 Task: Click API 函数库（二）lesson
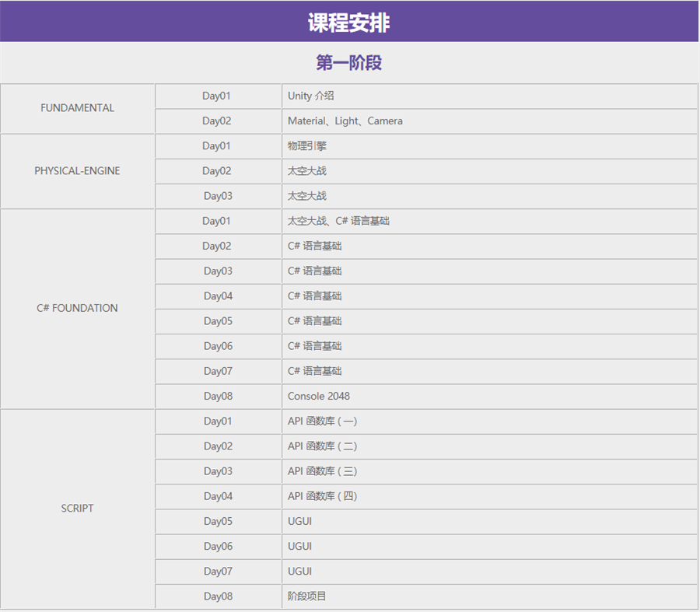(x=322, y=446)
